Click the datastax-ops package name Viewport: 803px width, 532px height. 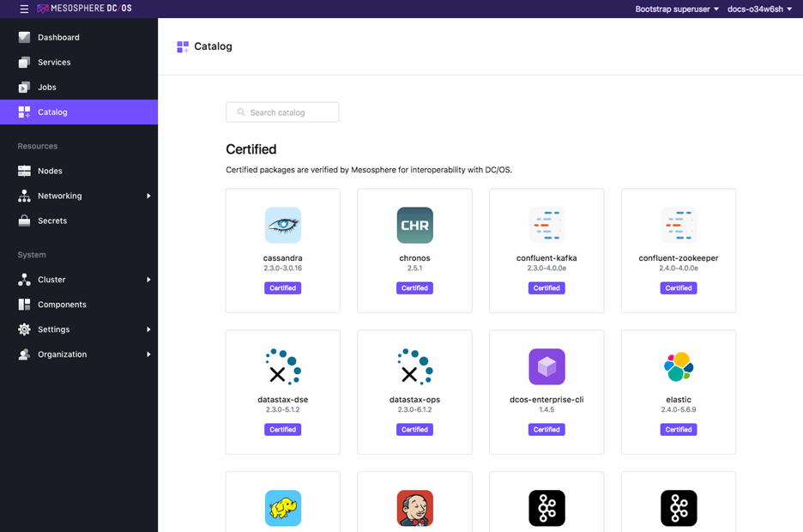pyautogui.click(x=414, y=400)
